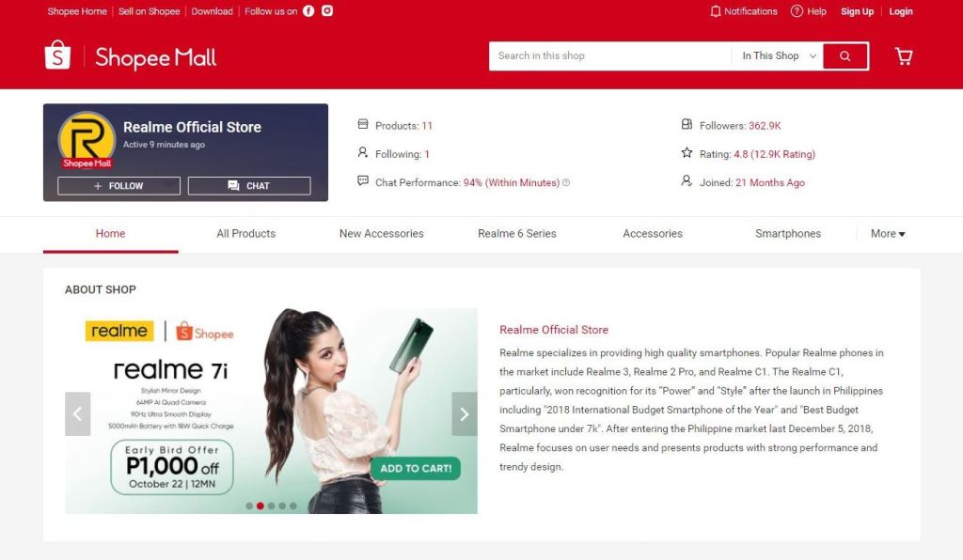Focus the Search in this shop field
Viewport: 963px width, 560px height.
pyautogui.click(x=610, y=55)
